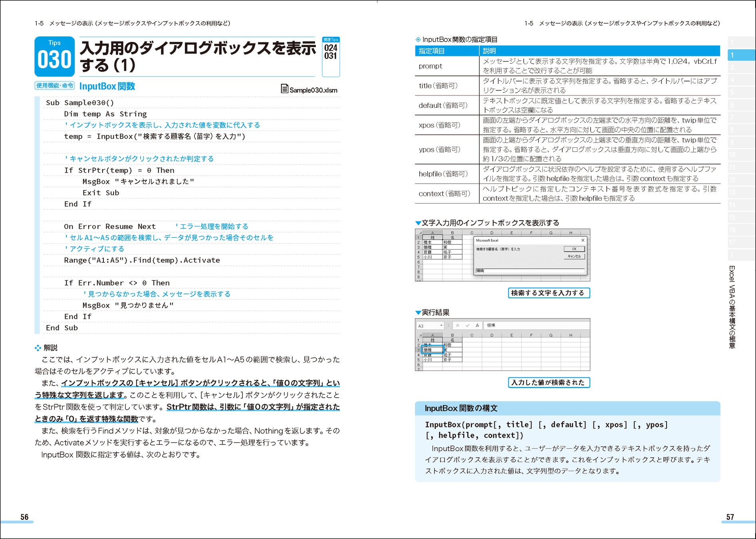Screen dimensions: 756x539
Task: Click キャンセル in the Microsoft Excel dialog
Action: coord(574,256)
